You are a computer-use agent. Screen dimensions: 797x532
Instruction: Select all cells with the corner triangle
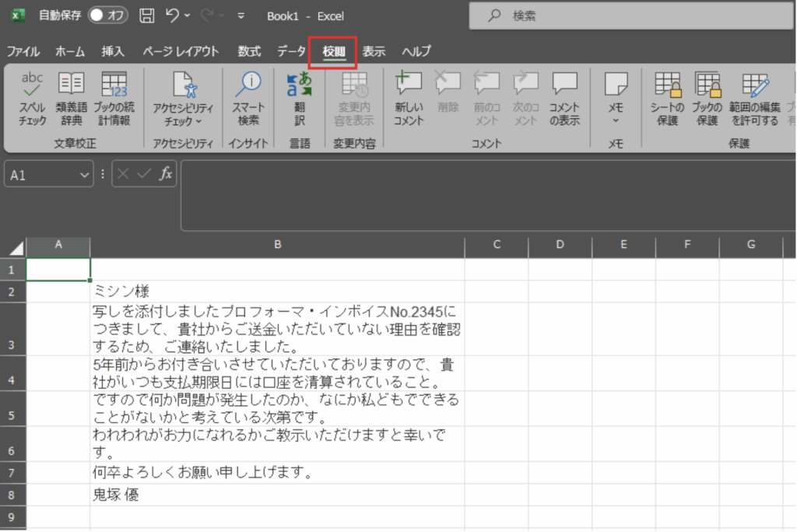[x=16, y=247]
